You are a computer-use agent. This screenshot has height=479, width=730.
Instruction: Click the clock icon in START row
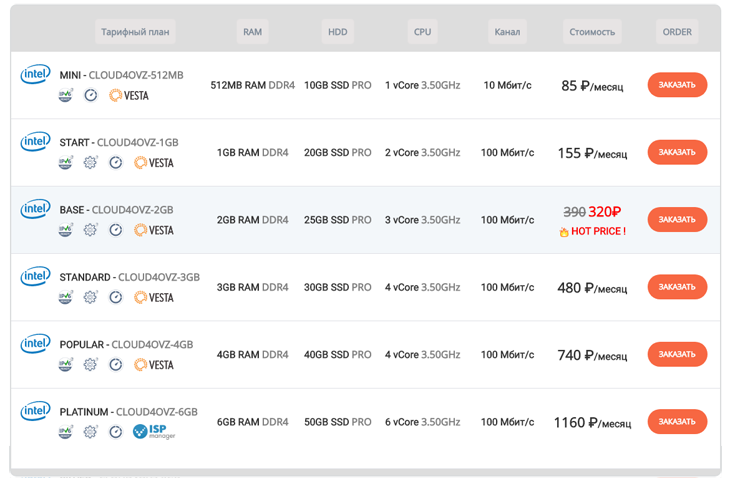click(x=116, y=163)
